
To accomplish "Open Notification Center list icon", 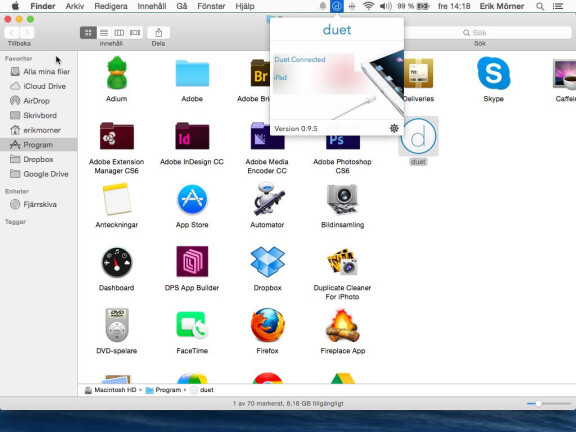I will [x=558, y=6].
